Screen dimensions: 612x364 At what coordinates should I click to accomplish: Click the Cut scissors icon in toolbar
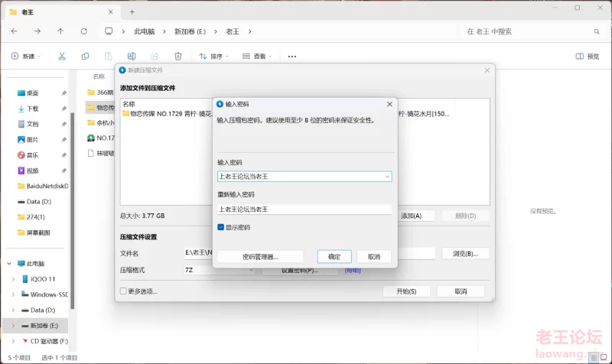coord(62,56)
